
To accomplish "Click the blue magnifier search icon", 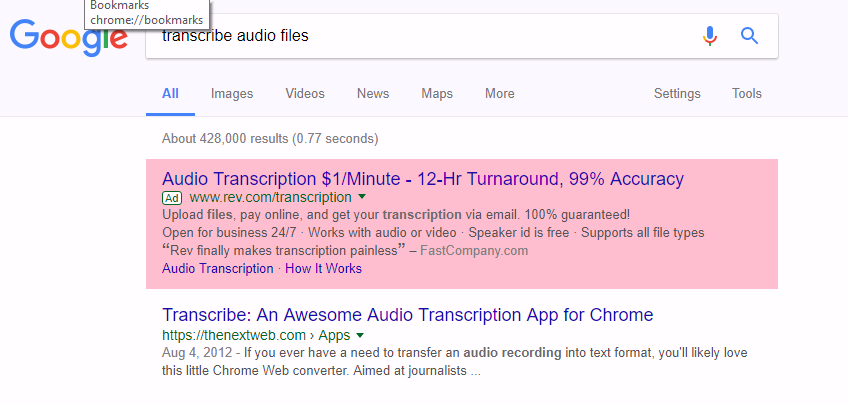I will [750, 36].
